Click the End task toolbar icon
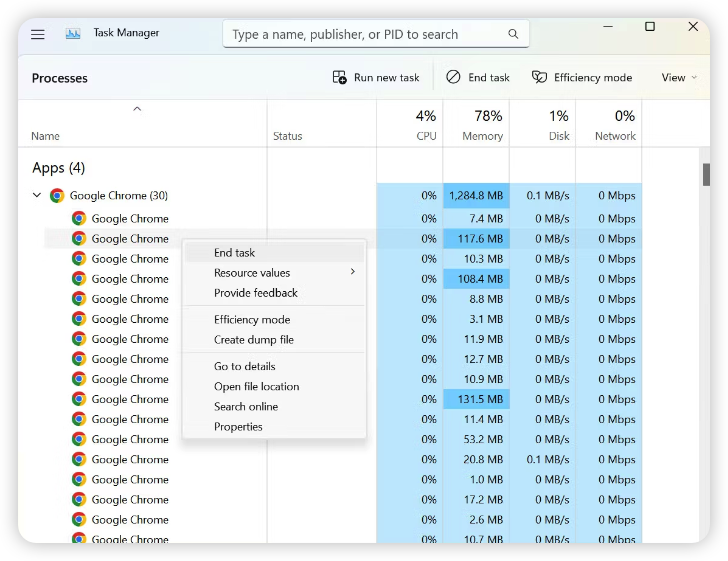728x561 pixels. click(453, 77)
